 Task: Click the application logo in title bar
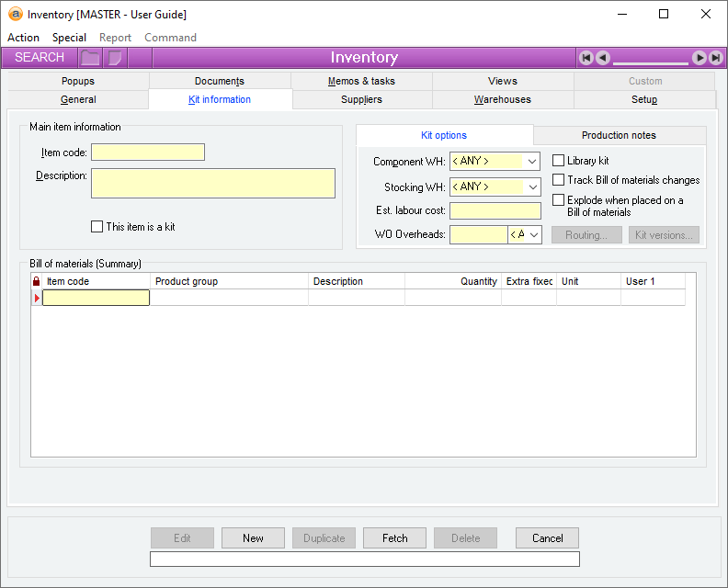[x=15, y=14]
